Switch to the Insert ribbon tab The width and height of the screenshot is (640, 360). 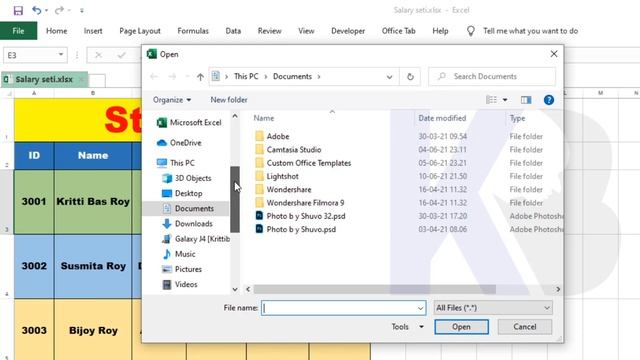click(93, 31)
